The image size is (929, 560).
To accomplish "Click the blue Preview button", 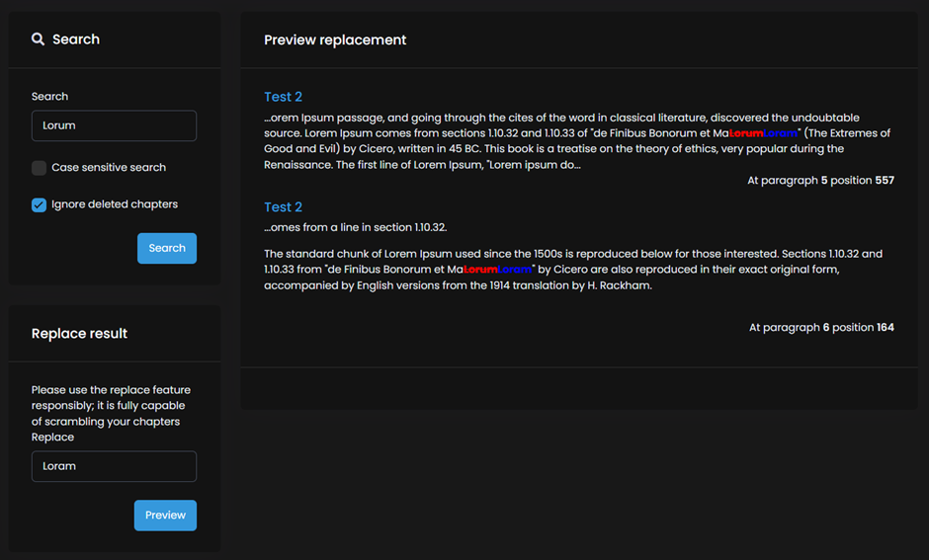I will (165, 515).
